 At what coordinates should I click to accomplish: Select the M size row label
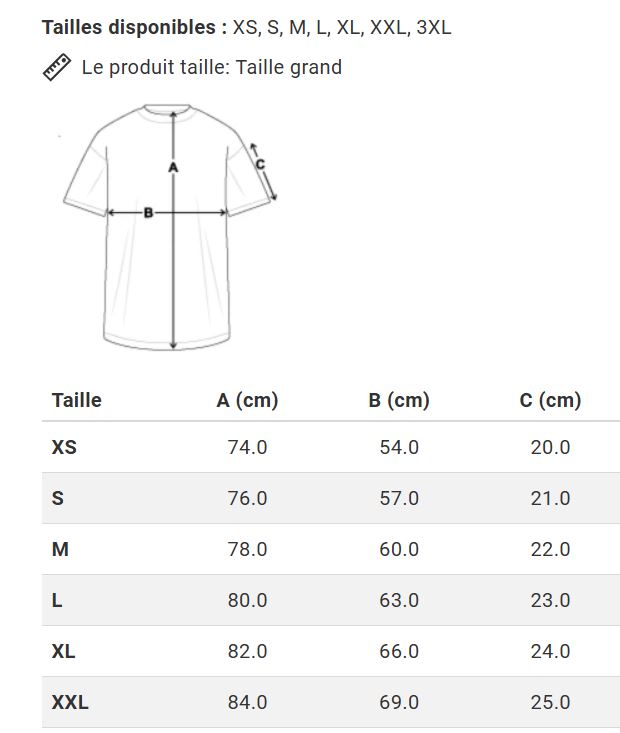pos(60,549)
